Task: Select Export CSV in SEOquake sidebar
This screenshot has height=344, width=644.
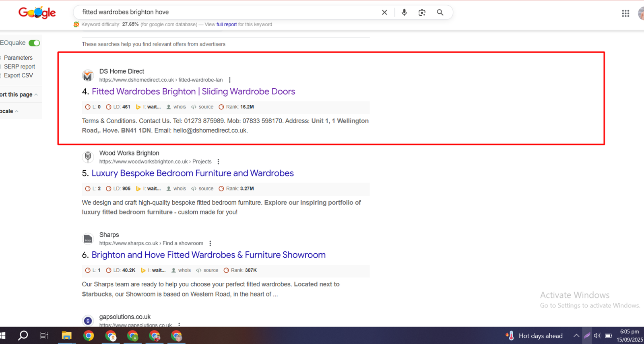Action: coord(19,76)
